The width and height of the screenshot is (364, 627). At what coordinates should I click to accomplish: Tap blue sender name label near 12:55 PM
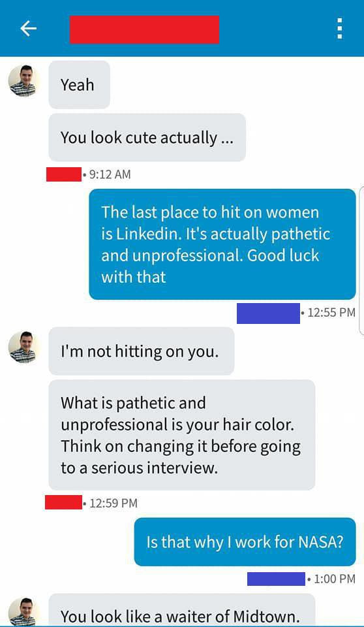268,313
